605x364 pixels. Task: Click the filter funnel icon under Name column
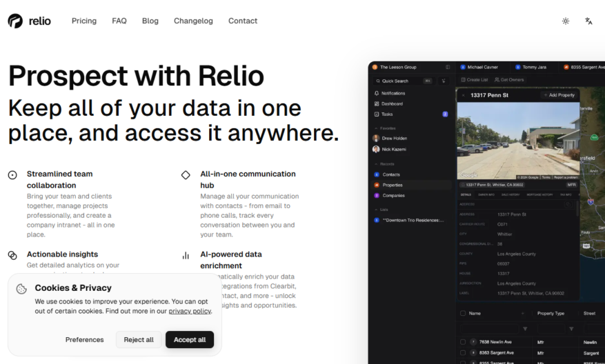(x=525, y=329)
